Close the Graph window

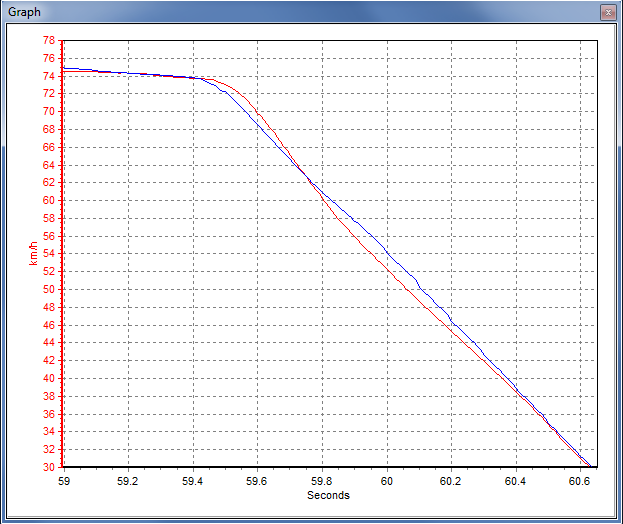coord(606,13)
